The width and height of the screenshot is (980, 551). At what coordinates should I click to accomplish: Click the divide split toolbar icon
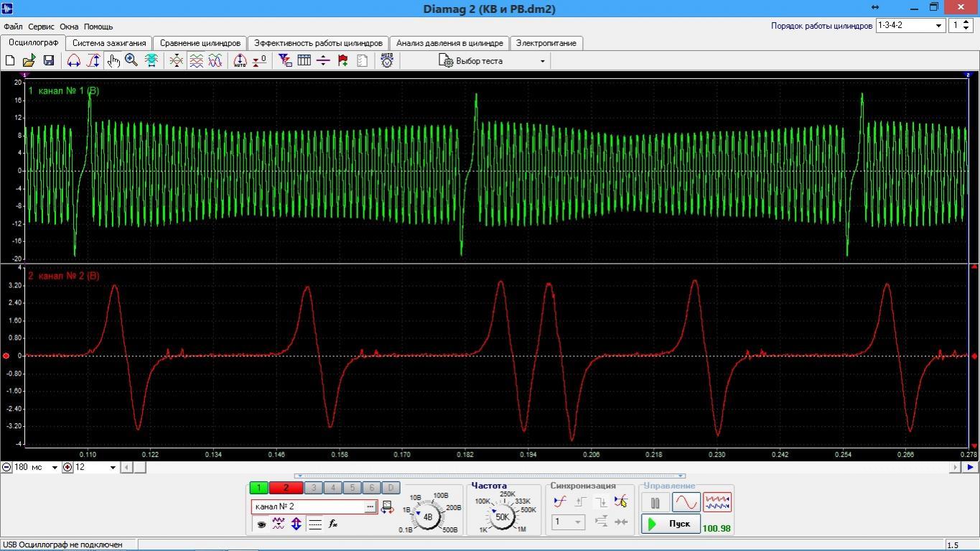point(323,61)
